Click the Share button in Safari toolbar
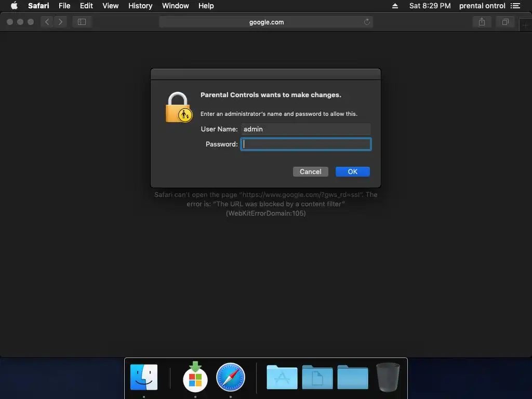 482,22
